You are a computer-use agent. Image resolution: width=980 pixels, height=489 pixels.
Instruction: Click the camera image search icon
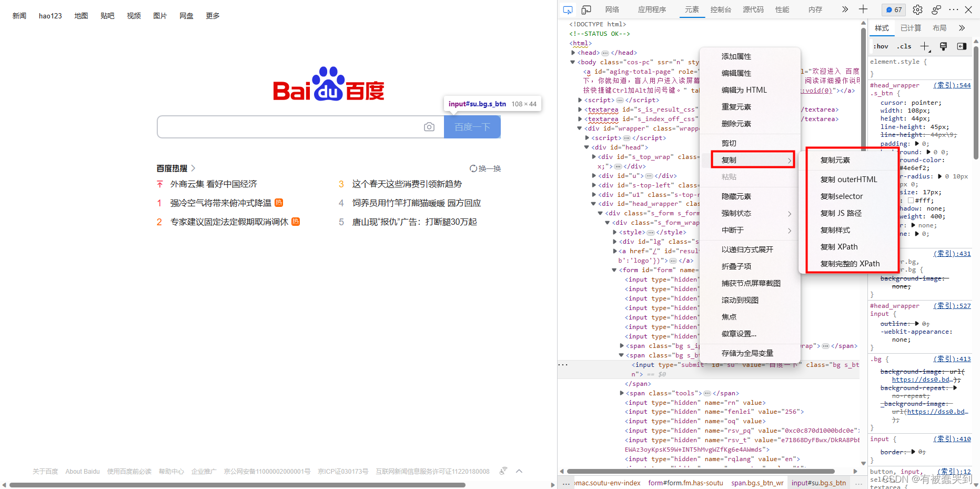tap(429, 127)
